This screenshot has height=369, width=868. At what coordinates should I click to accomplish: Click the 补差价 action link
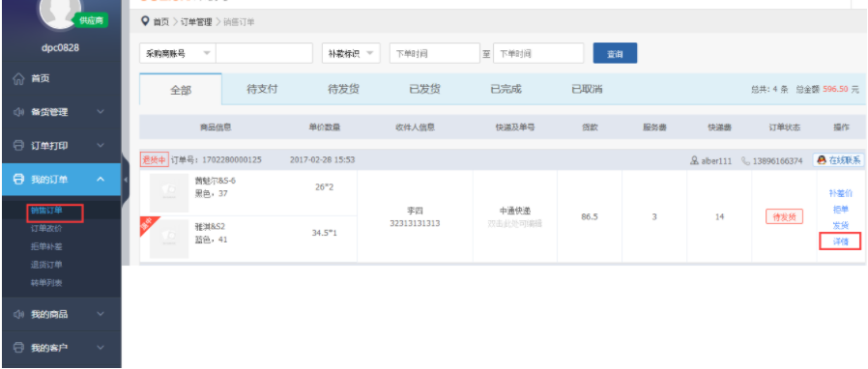(840, 193)
